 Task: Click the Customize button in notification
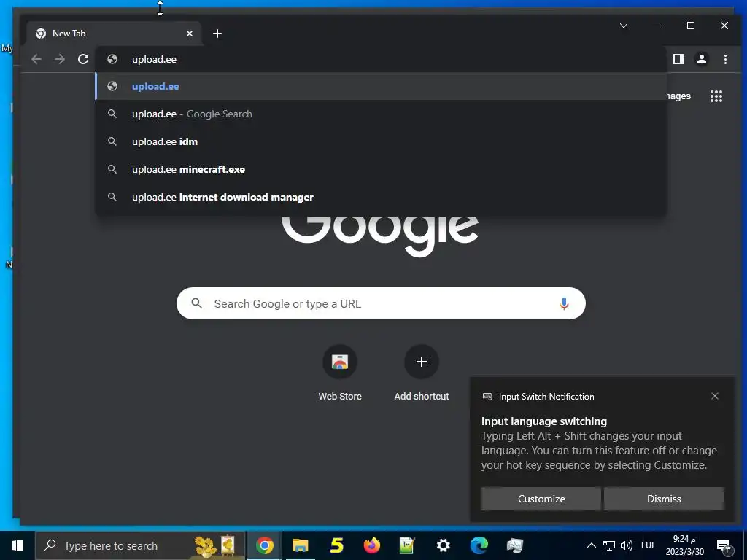[541, 499]
